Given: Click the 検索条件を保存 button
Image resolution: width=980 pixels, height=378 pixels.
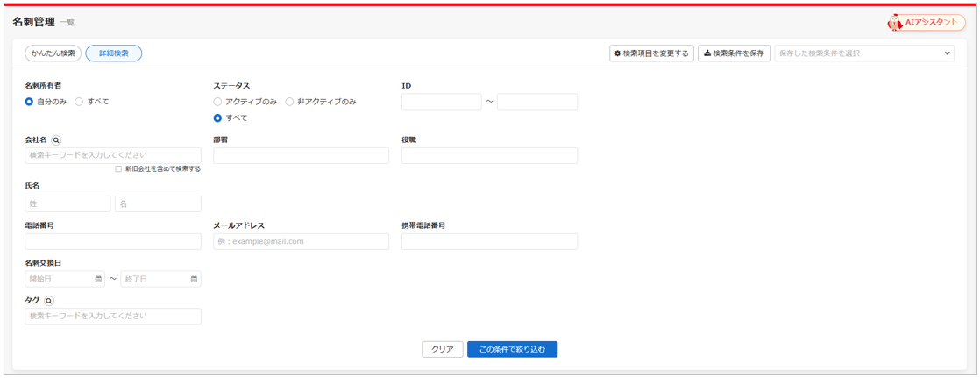Looking at the screenshot, I should click(734, 53).
